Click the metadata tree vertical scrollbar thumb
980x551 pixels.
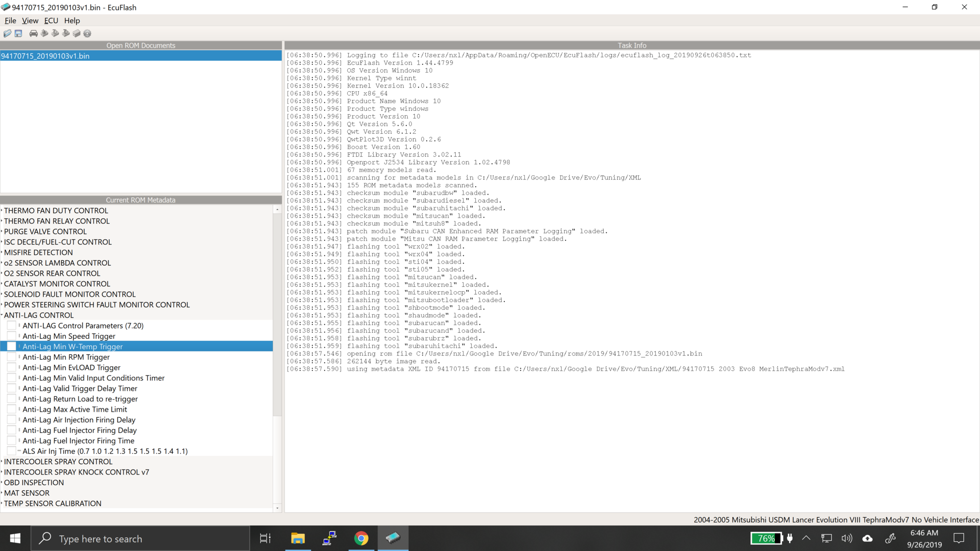(277, 314)
